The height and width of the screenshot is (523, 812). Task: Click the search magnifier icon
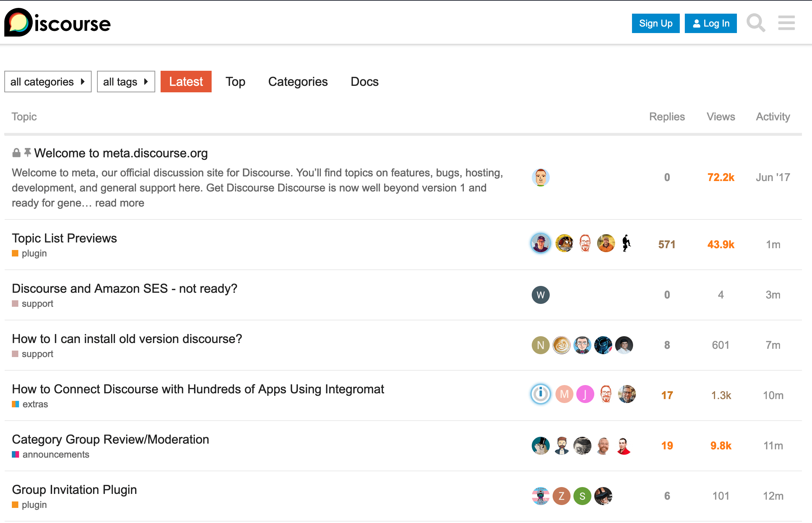tap(756, 23)
